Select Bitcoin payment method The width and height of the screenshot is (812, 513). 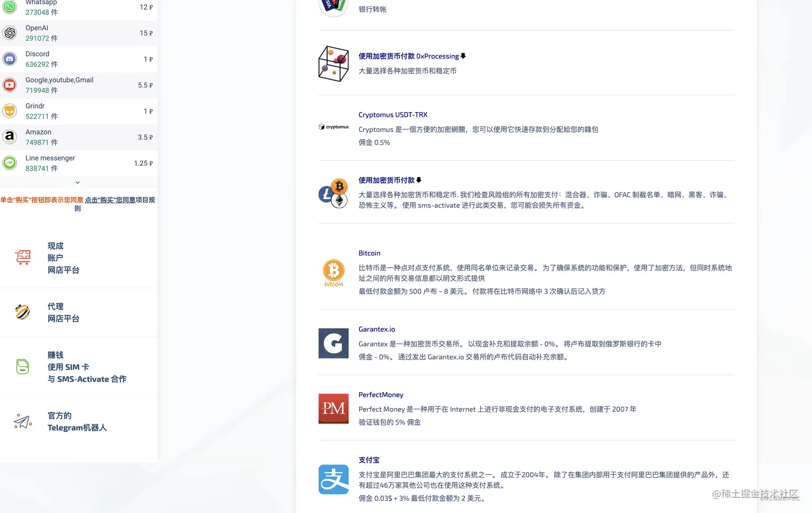369,253
